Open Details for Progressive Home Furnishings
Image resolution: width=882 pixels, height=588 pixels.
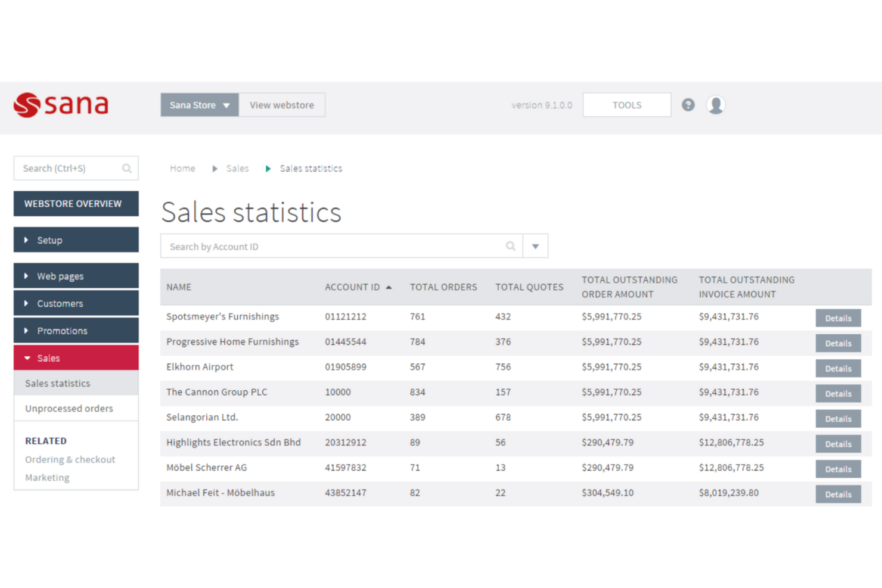pos(838,343)
